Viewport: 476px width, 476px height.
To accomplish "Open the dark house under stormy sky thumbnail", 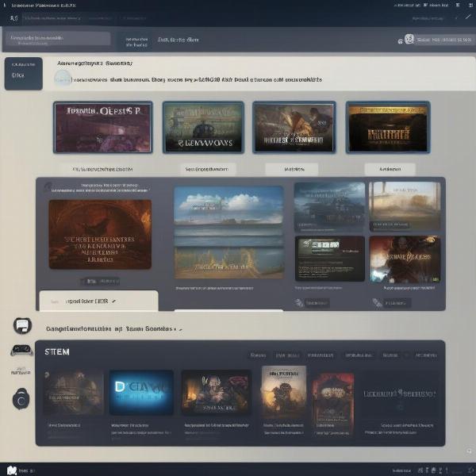I will pos(330,207).
